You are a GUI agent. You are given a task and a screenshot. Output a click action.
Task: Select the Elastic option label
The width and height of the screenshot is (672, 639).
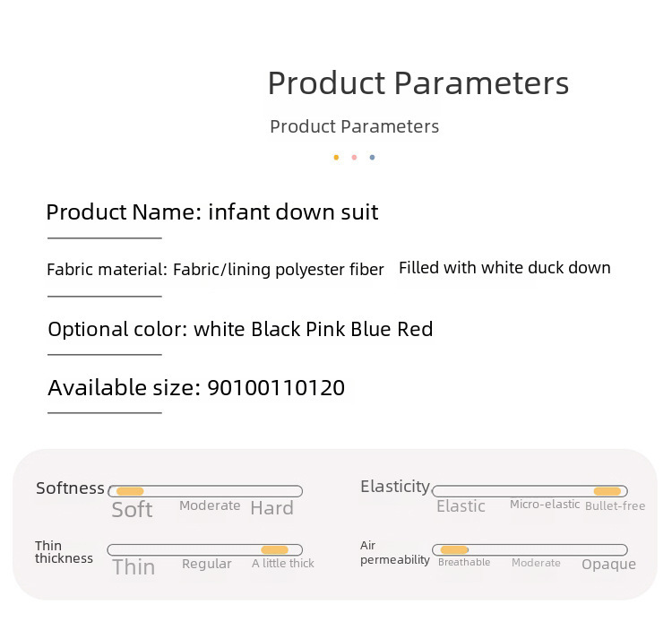461,506
